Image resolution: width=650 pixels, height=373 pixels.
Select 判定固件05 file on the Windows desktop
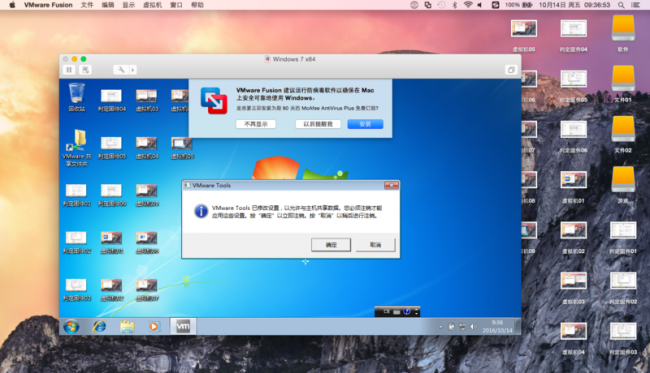[112, 148]
